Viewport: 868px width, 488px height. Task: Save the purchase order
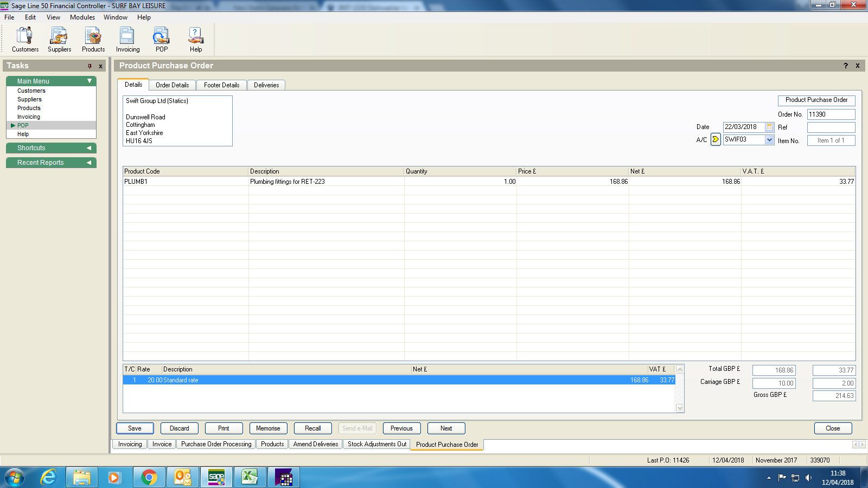[x=135, y=428]
